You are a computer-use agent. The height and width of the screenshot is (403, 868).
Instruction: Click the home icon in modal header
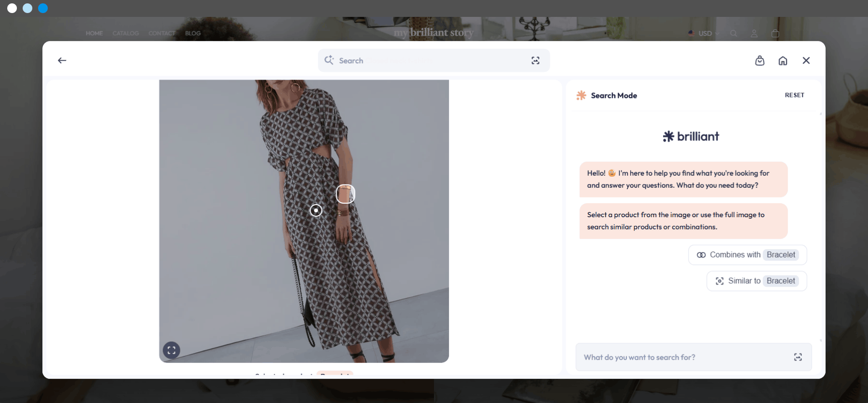point(783,60)
